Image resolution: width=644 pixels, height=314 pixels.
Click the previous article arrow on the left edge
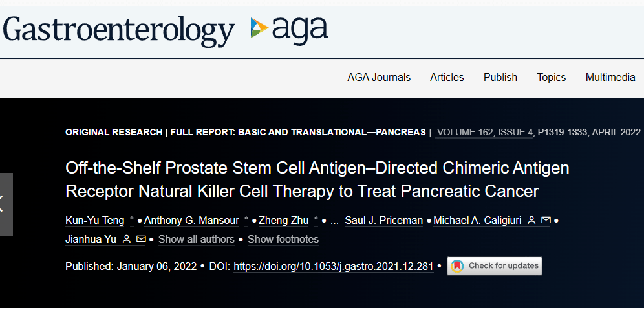pos(6,205)
